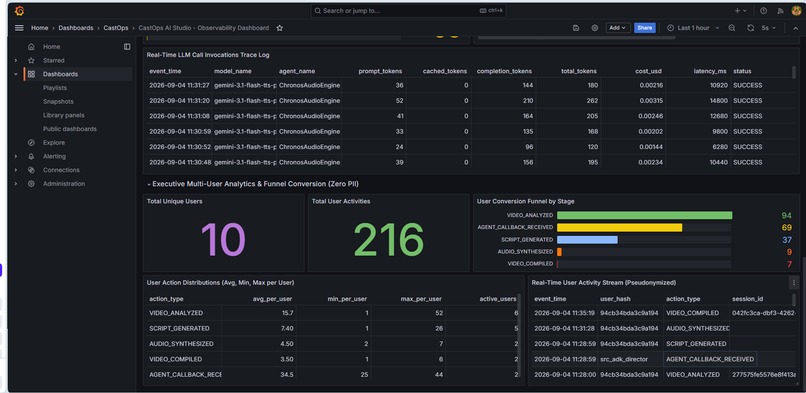Image resolution: width=806 pixels, height=393 pixels.
Task: Open the news feed icon
Action: click(780, 11)
